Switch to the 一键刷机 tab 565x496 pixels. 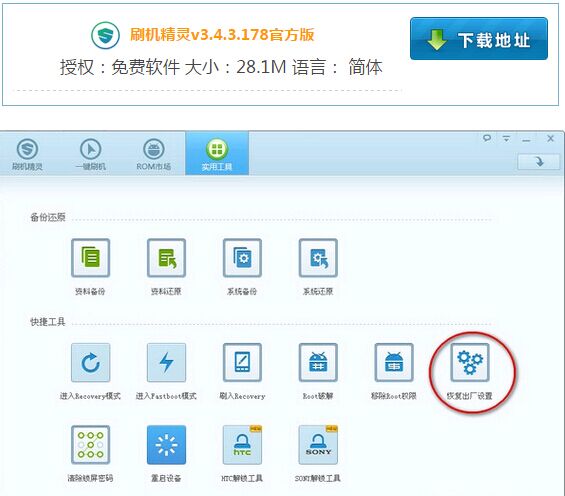tap(90, 154)
